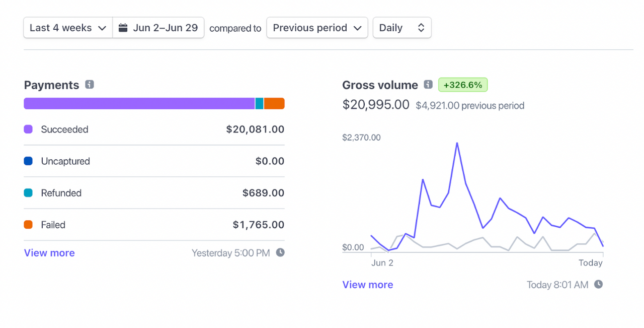Click the orange Failed segment of the bar

[x=273, y=103]
